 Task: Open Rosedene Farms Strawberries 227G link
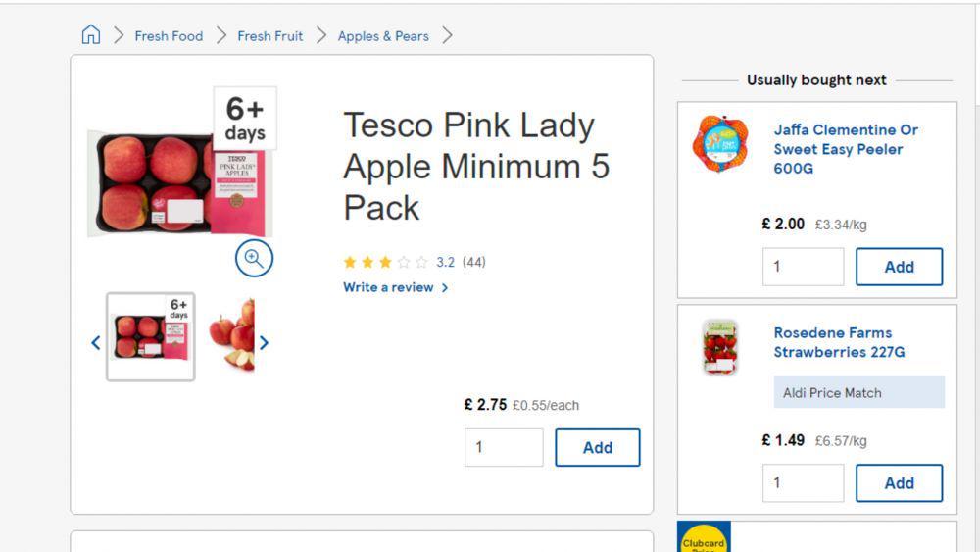click(x=839, y=342)
